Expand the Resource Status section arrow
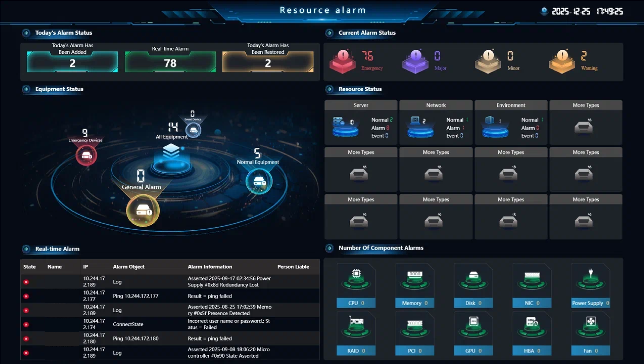 coord(329,89)
